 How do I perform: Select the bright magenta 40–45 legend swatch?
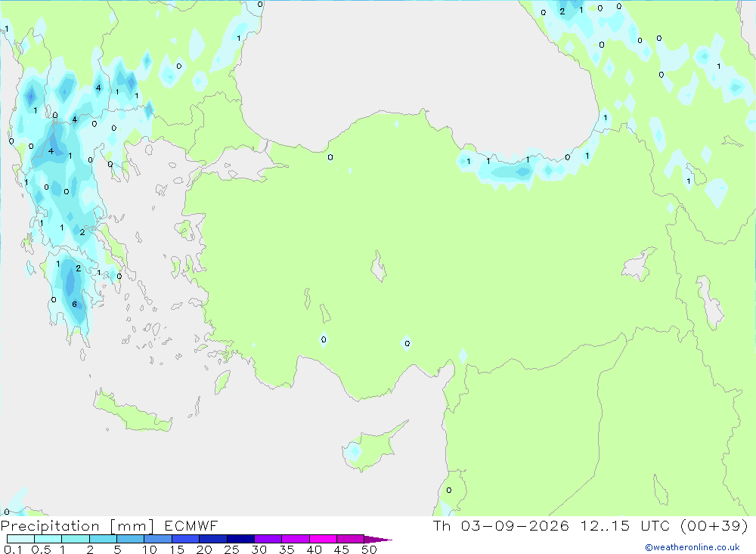pyautogui.click(x=323, y=539)
